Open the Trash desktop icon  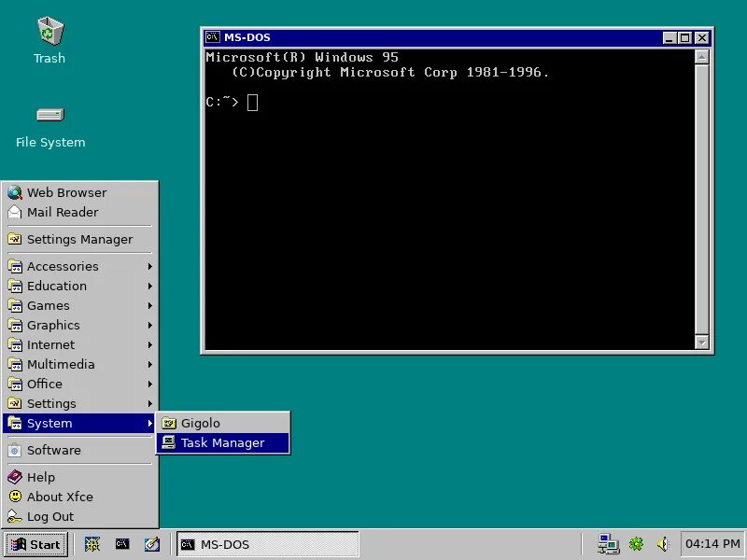(x=50, y=32)
